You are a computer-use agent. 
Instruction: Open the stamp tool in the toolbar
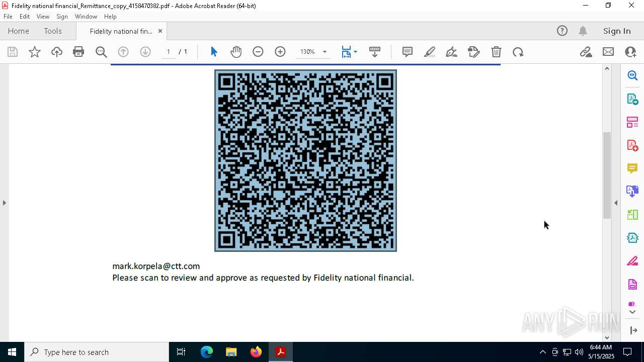click(474, 52)
